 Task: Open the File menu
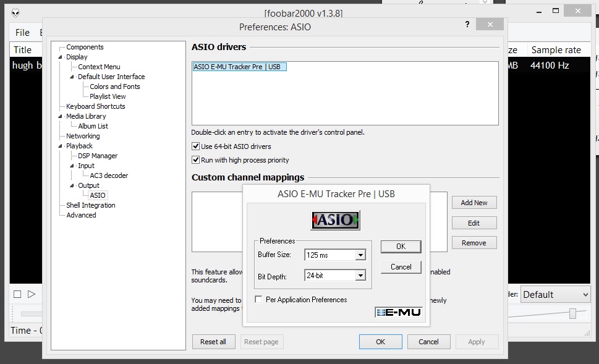point(22,33)
